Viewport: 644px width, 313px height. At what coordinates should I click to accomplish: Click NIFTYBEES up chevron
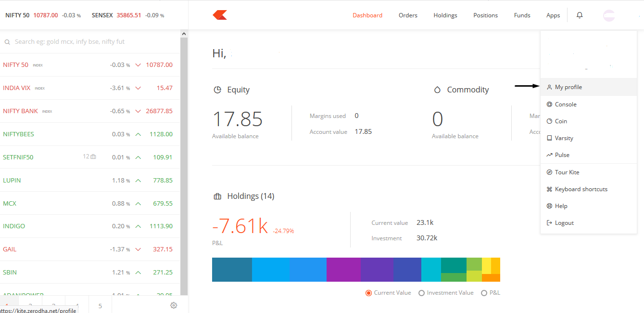pyautogui.click(x=138, y=134)
